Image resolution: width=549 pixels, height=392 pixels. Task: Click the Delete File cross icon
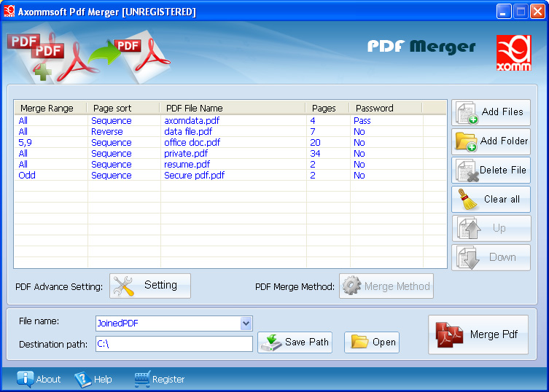pyautogui.click(x=467, y=170)
